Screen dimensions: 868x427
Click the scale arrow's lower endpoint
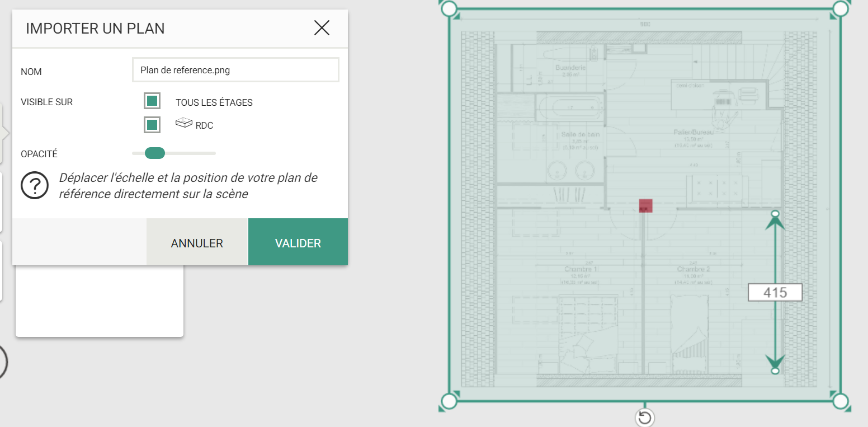click(x=775, y=370)
